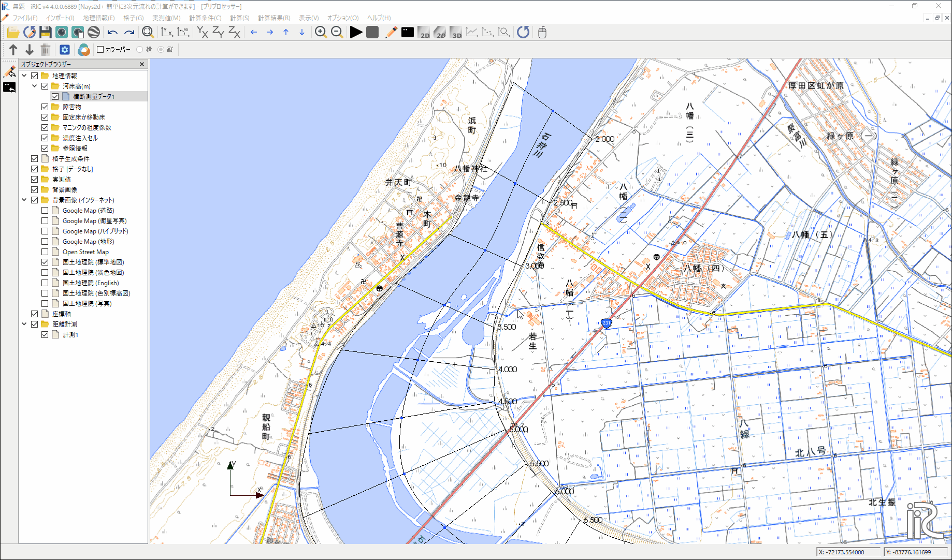The width and height of the screenshot is (952, 560).
Task: Click the rotate 90 degrees icon
Action: point(183,32)
